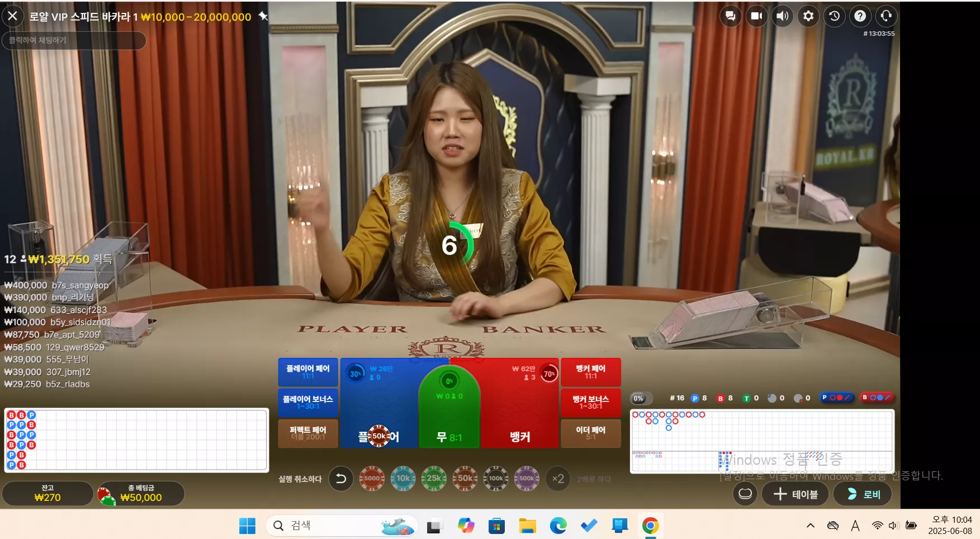Click the winners count ₩1,351,750 text
The width and height of the screenshot is (980, 539).
(x=59, y=259)
